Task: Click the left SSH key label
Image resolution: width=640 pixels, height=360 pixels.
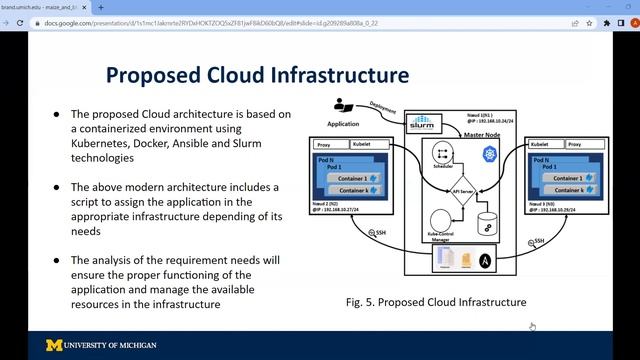Action: pos(377,233)
